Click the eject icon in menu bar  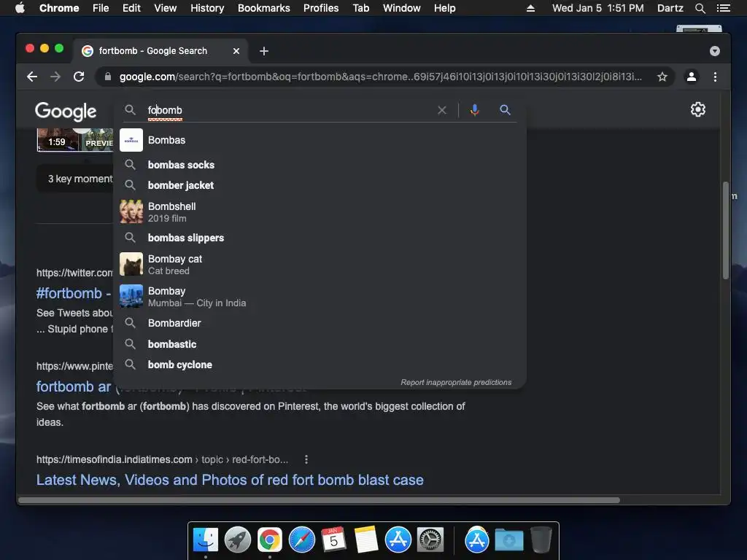[x=530, y=8]
